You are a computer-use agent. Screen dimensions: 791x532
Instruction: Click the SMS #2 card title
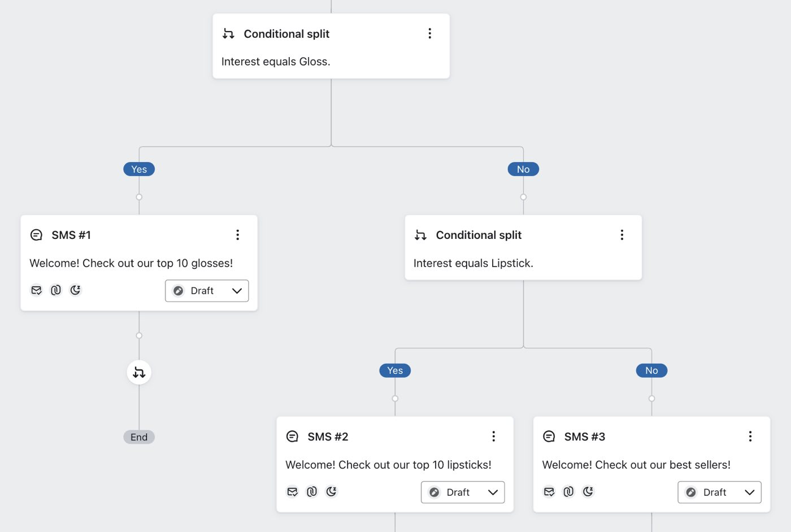[328, 436]
